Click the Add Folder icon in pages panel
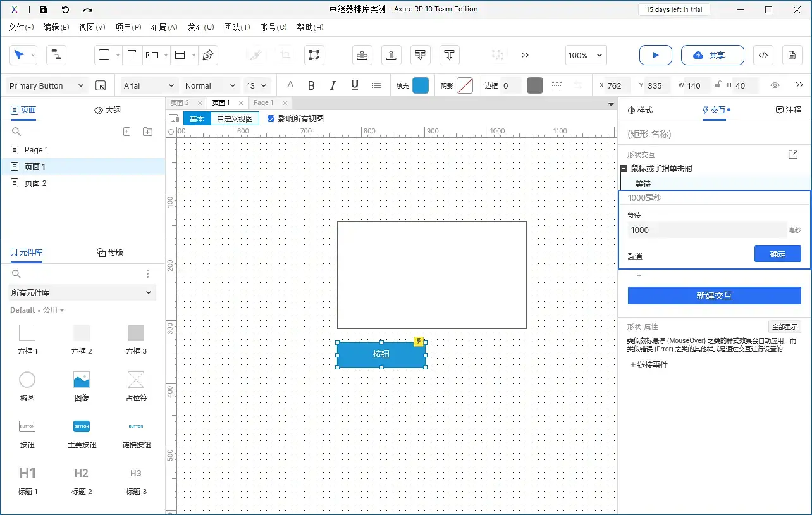This screenshot has width=812, height=515. [147, 132]
